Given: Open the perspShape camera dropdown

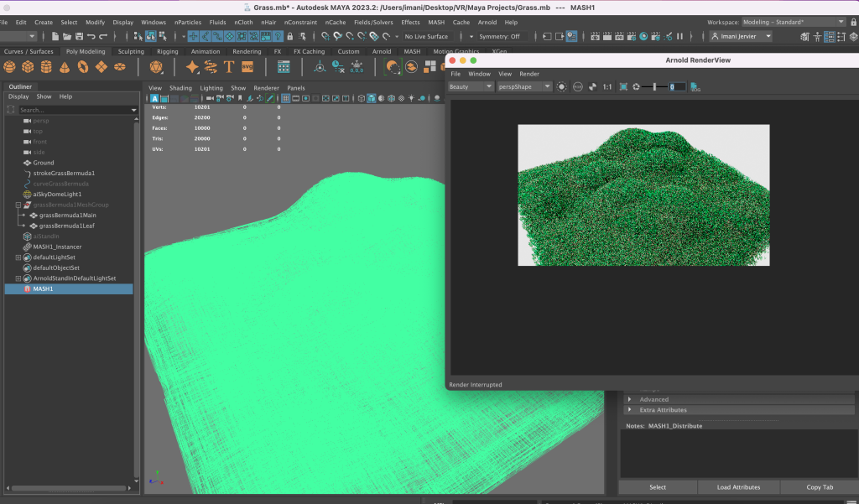Looking at the screenshot, I should point(524,86).
